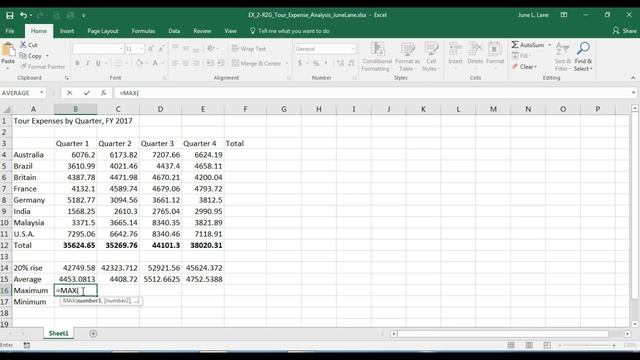Screen dimensions: 640x360
Task: Click the Share person icon
Action: point(616,31)
